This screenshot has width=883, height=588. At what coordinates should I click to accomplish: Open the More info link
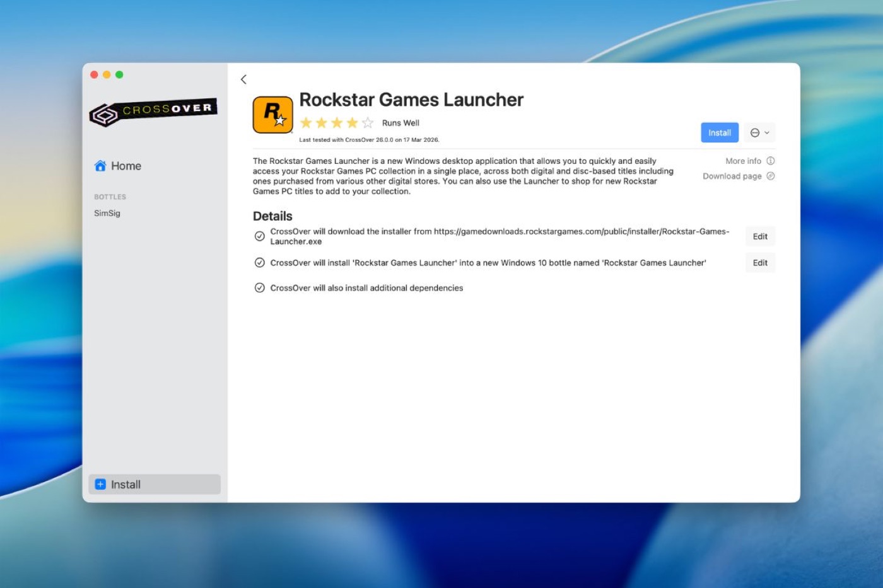pos(743,161)
